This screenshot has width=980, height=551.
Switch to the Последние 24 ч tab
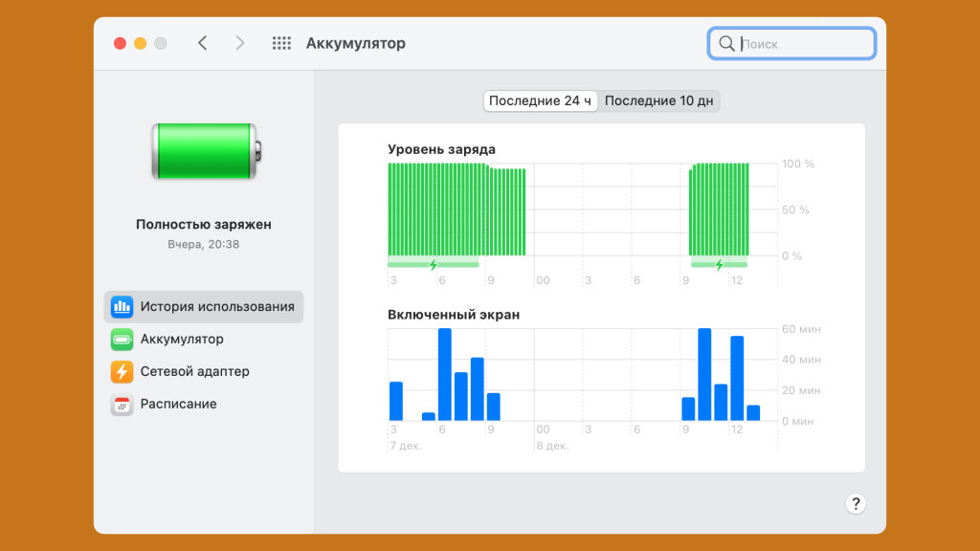[x=540, y=100]
